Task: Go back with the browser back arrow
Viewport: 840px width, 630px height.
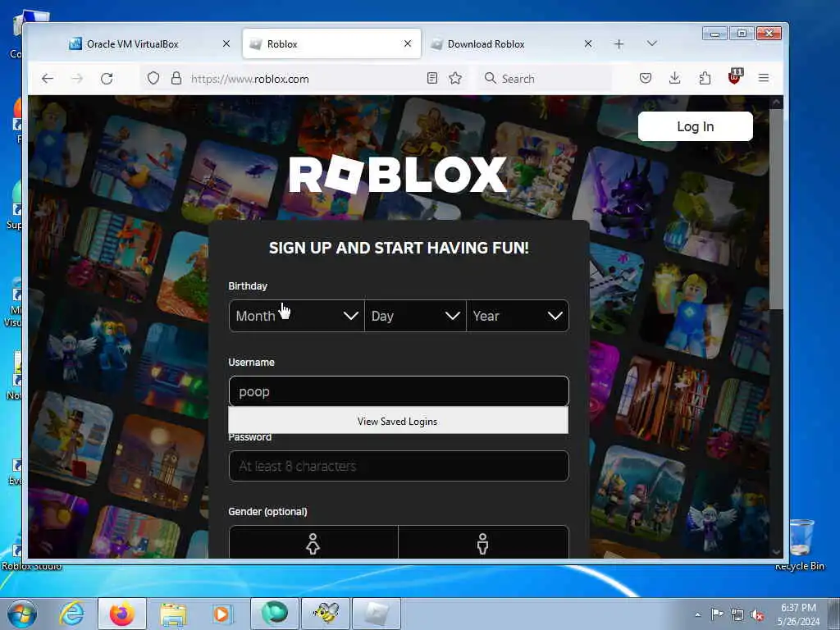Action: (48, 79)
